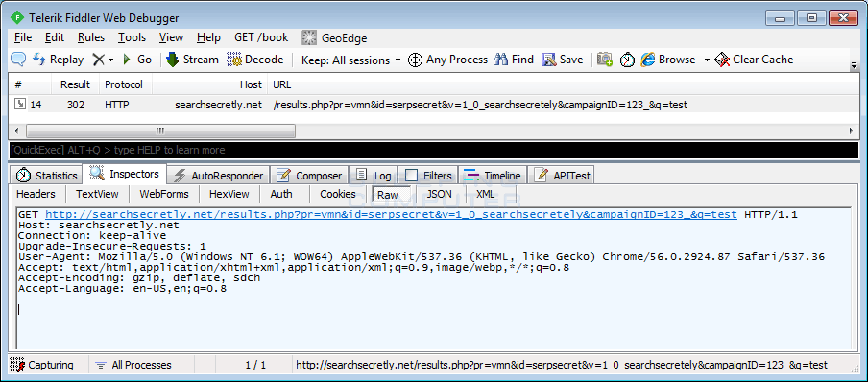Switch to the Composer tab
The height and width of the screenshot is (382, 868).
[309, 176]
